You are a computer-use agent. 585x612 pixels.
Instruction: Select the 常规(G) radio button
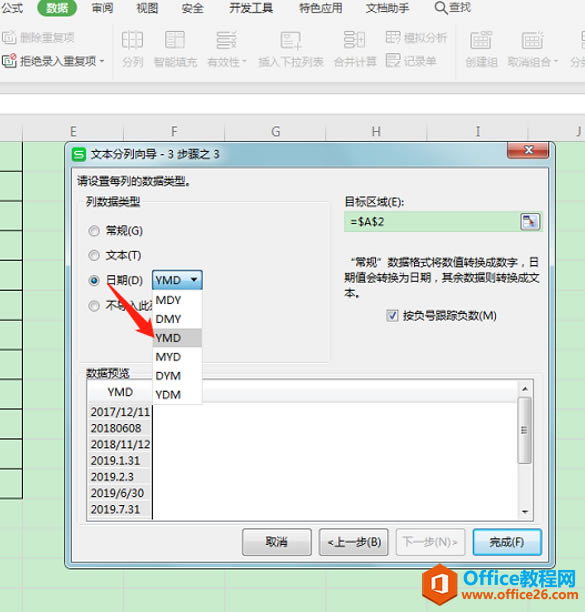94,231
